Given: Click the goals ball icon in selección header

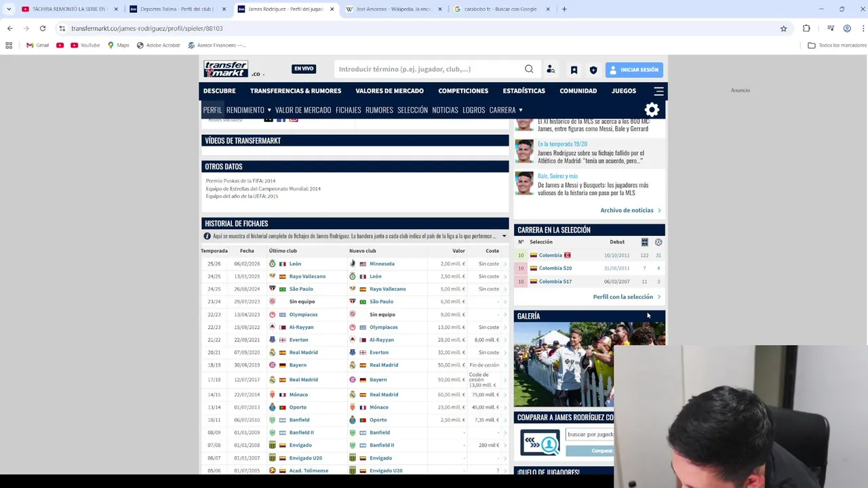Looking at the screenshot, I should [658, 242].
